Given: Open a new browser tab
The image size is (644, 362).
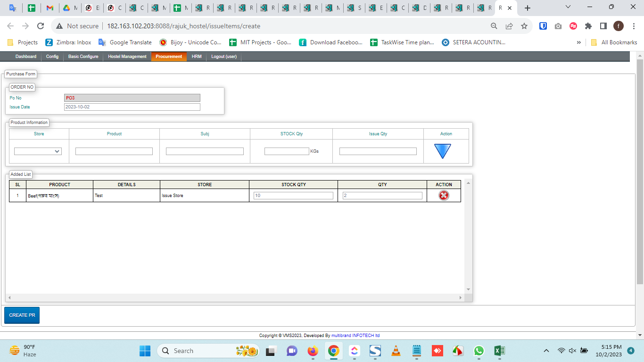Looking at the screenshot, I should 528,8.
